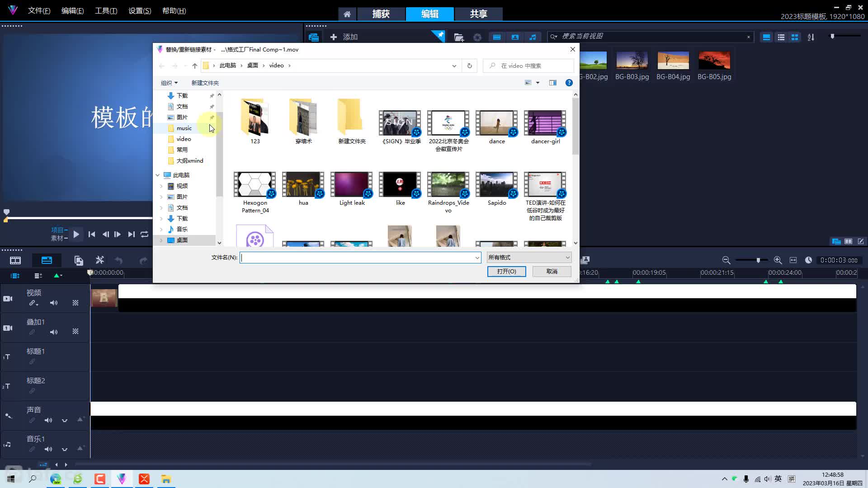This screenshot has height=488, width=868.
Task: Click the 打开(O) button
Action: 506,271
